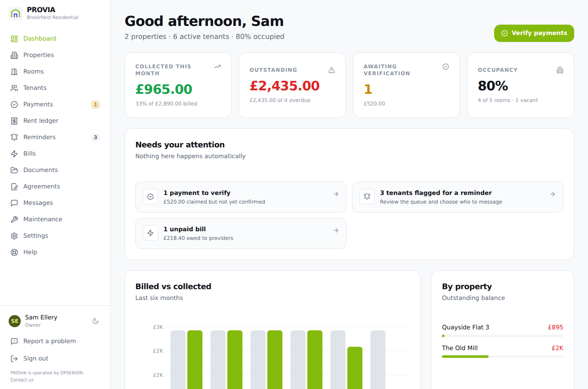588x389 pixels.
Task: Click the Reminders bell icon in sidebar
Action: pyautogui.click(x=14, y=137)
